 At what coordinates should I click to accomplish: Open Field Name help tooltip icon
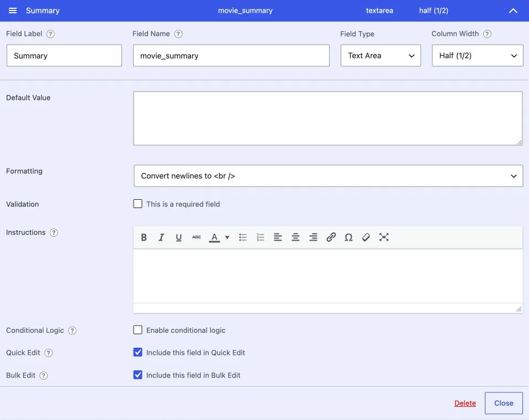(x=178, y=34)
